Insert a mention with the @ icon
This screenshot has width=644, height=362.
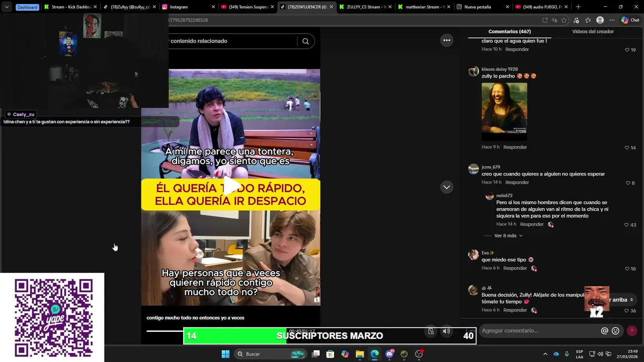click(x=605, y=331)
